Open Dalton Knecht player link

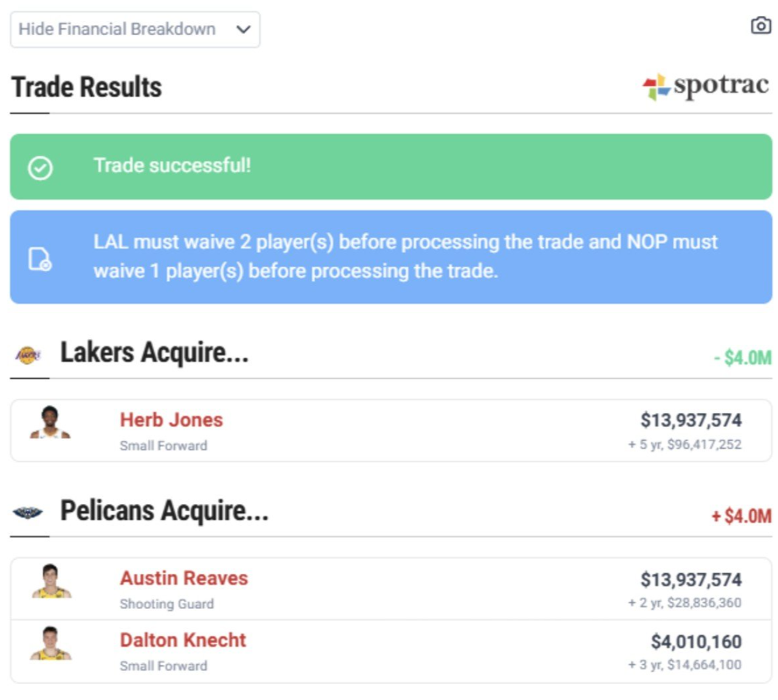pyautogui.click(x=183, y=641)
